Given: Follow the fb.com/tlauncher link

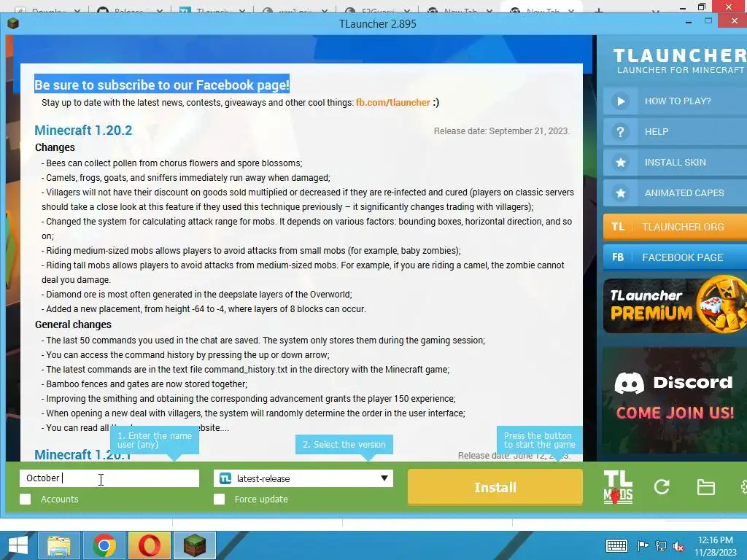Looking at the screenshot, I should [393, 102].
